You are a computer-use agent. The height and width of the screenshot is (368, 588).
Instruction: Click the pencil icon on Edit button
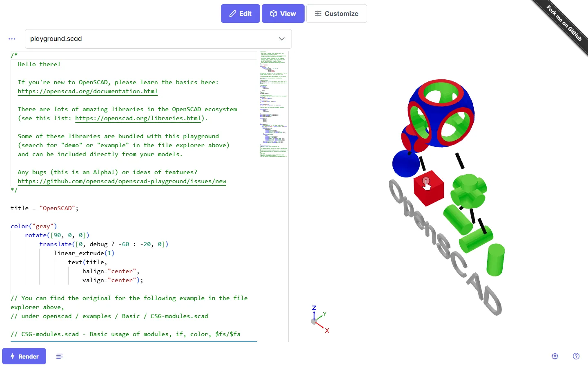point(233,13)
